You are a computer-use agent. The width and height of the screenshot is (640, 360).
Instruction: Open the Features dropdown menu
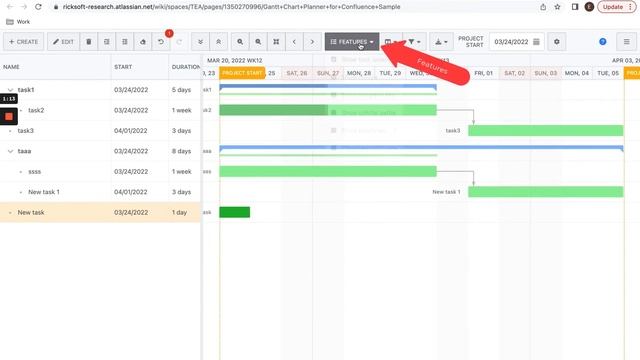[x=352, y=42]
